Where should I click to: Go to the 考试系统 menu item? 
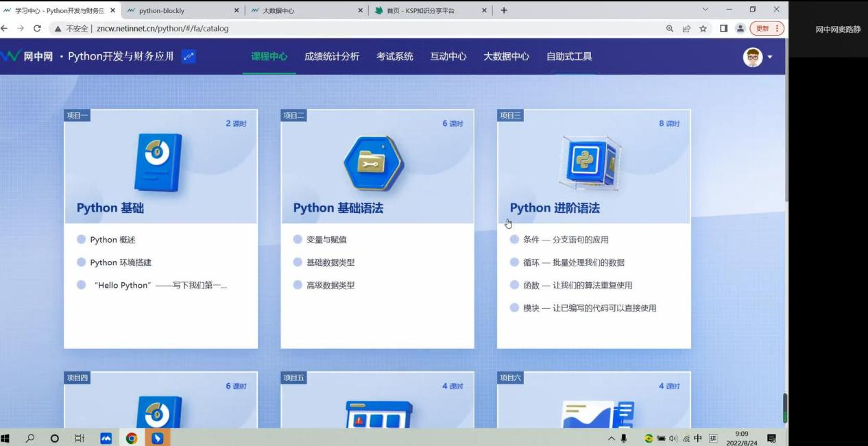[394, 56]
